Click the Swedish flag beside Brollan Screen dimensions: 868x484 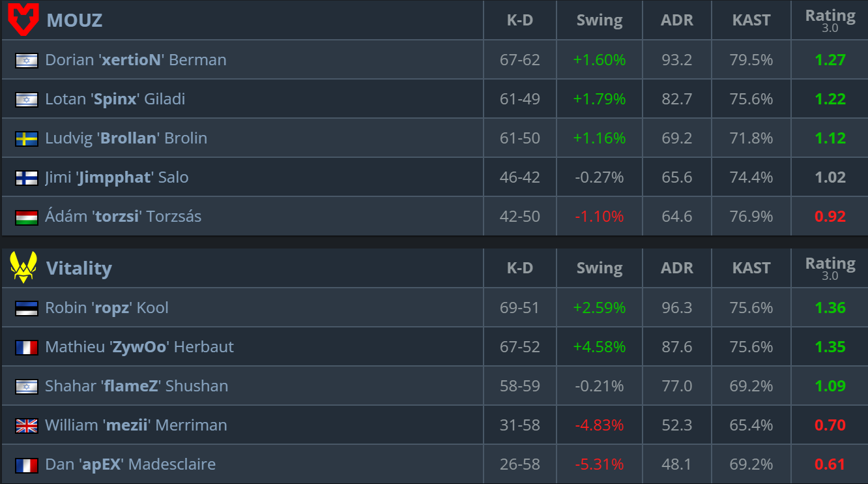pos(27,138)
